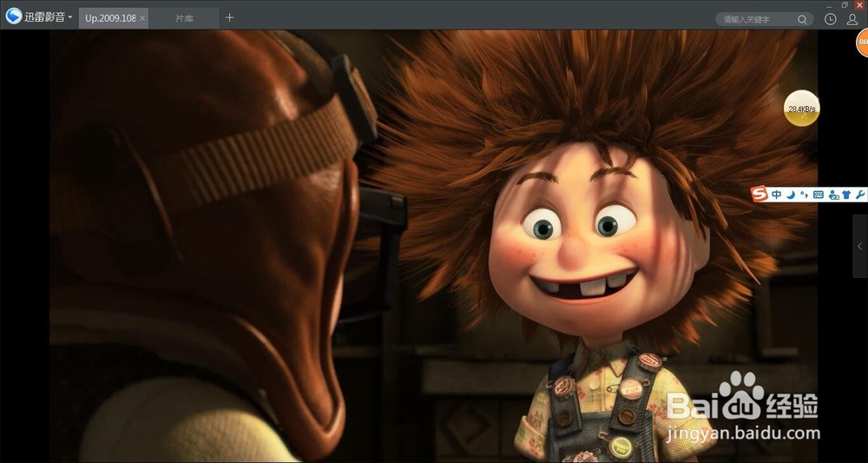This screenshot has width=868, height=463.
Task: Click the 28.4KB/s download speed ball
Action: click(x=801, y=108)
